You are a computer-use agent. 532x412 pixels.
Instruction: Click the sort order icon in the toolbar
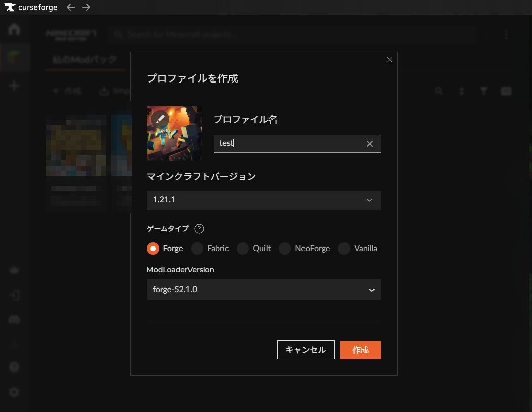point(461,91)
